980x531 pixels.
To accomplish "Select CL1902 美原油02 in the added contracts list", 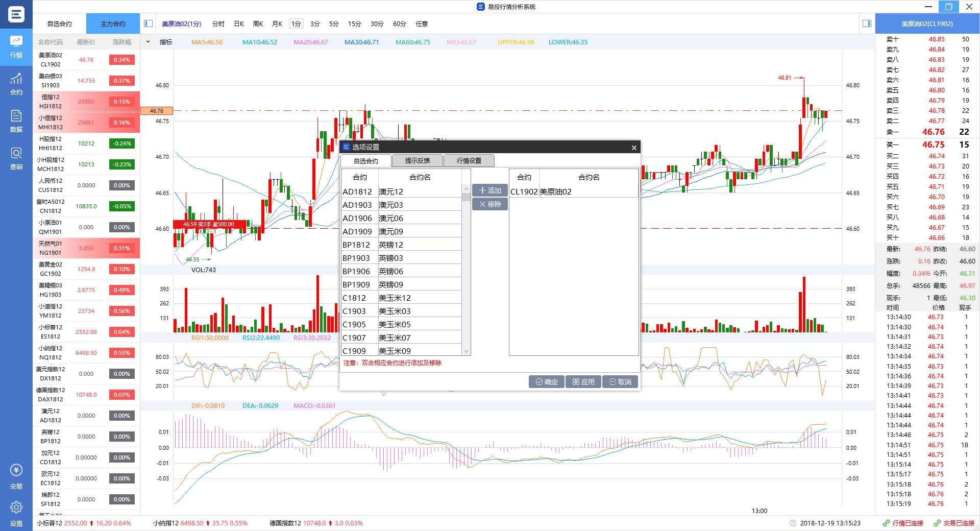I will coord(574,192).
